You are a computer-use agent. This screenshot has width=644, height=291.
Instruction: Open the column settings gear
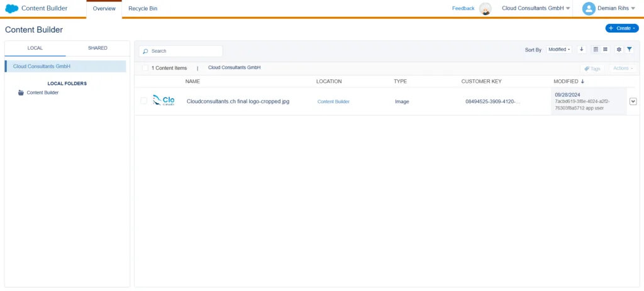coord(619,50)
